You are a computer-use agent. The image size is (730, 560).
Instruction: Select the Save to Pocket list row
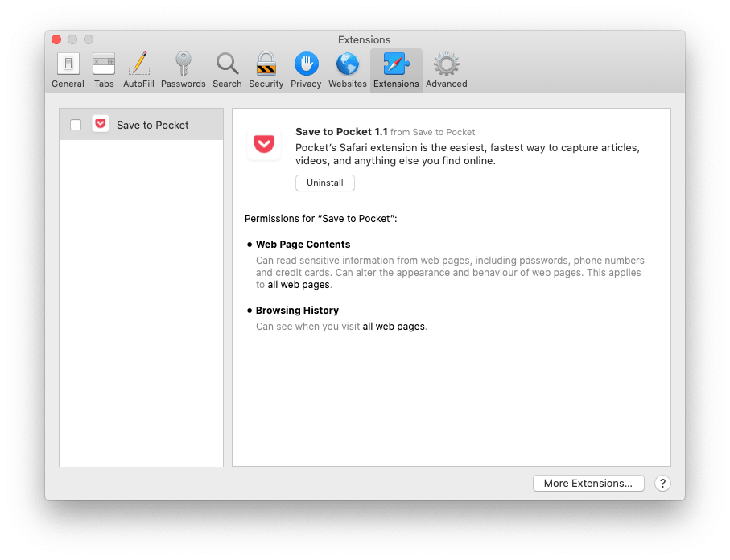click(141, 124)
